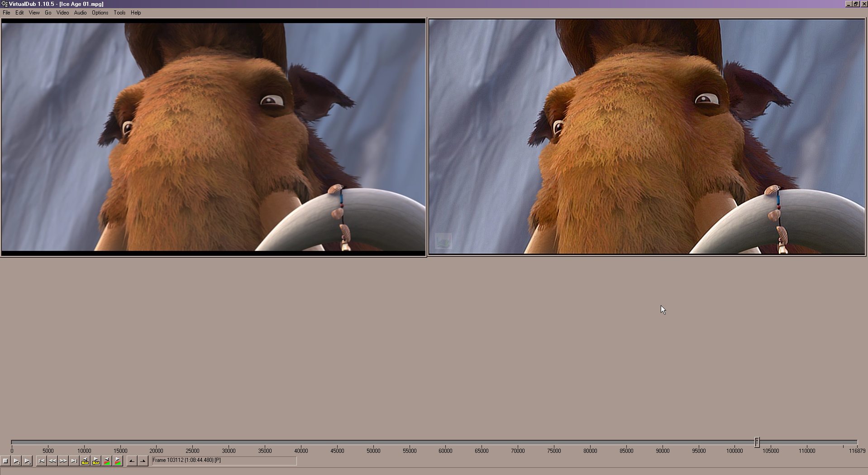Click the output video pane on the right
Image resolution: width=868 pixels, height=475 pixels.
click(647, 137)
